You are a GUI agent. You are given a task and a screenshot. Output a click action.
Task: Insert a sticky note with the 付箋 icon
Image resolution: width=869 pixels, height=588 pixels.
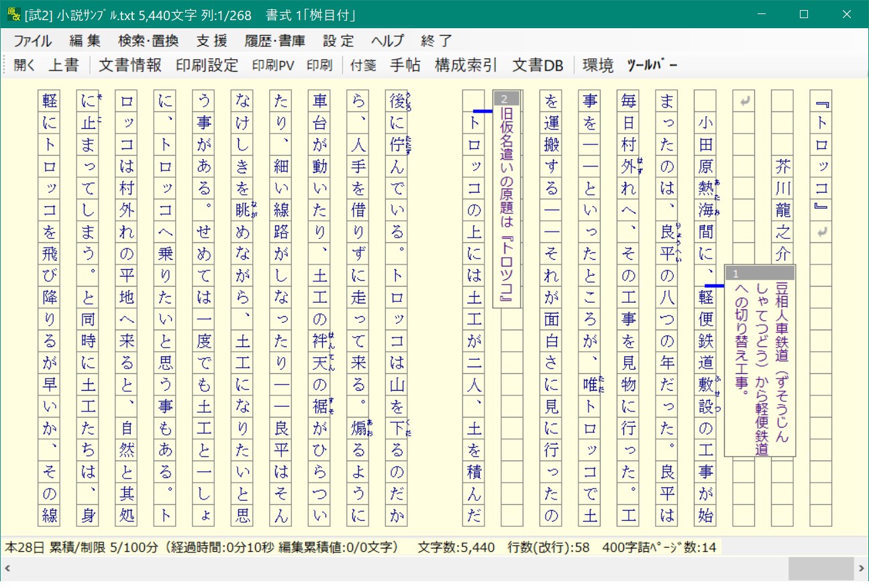click(363, 65)
